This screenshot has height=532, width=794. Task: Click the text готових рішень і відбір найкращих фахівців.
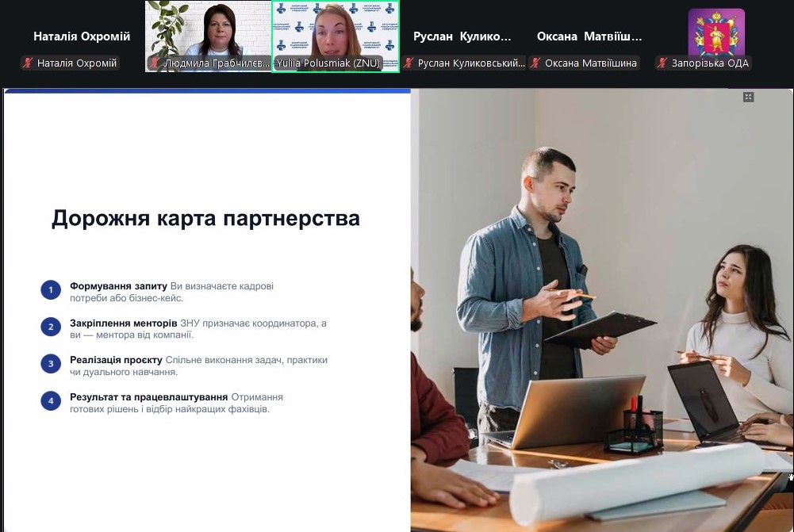click(170, 409)
